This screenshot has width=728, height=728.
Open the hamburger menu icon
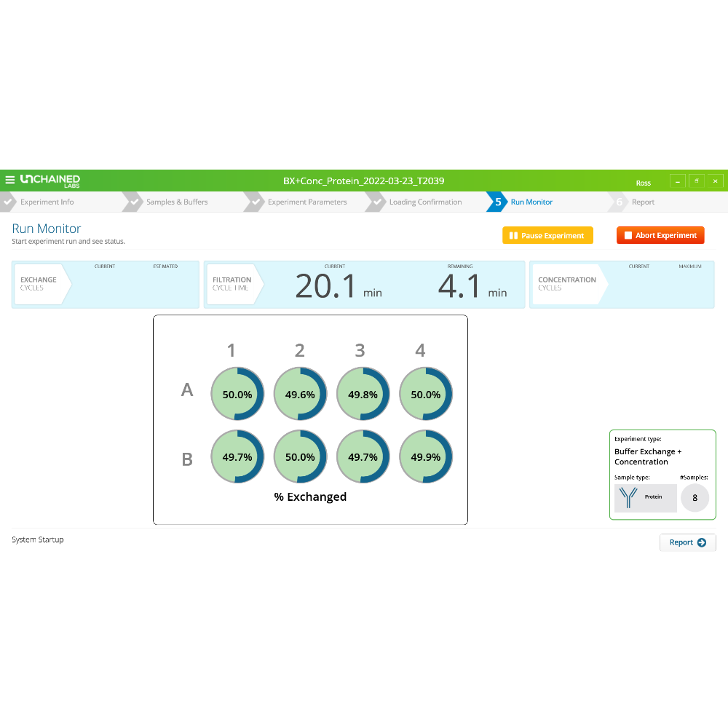pyautogui.click(x=9, y=181)
